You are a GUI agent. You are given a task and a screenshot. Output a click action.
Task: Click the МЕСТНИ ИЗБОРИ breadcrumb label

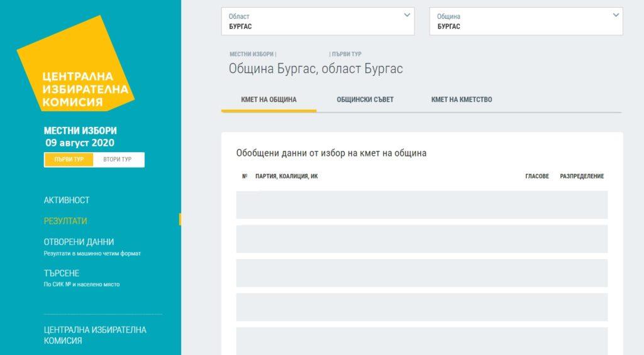[251, 55]
